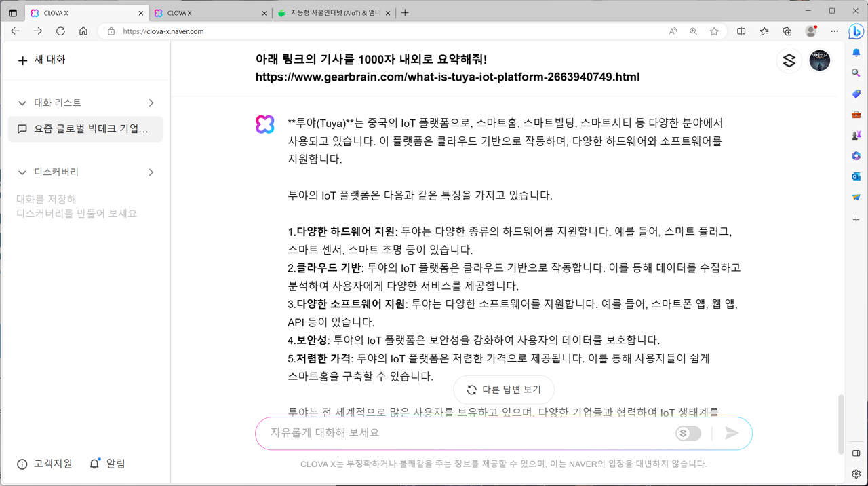Toggle the sidebar visibility icon

click(x=856, y=453)
